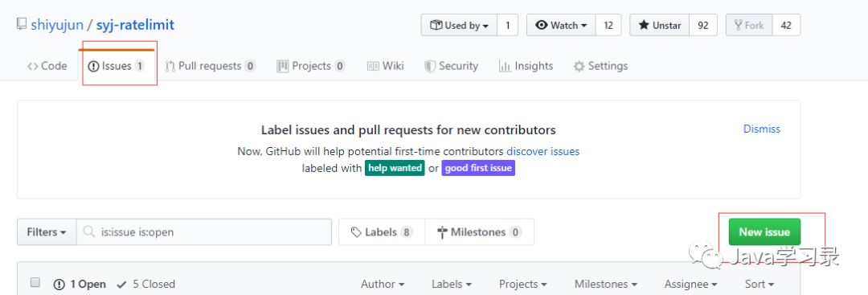This screenshot has height=295, width=868.
Task: Switch to the Code tab
Action: [47, 66]
